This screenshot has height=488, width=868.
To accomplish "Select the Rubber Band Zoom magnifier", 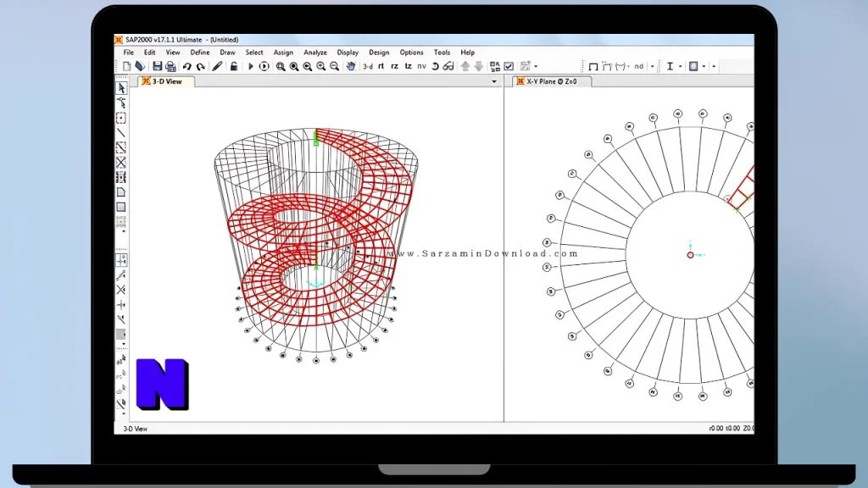I will [x=281, y=66].
